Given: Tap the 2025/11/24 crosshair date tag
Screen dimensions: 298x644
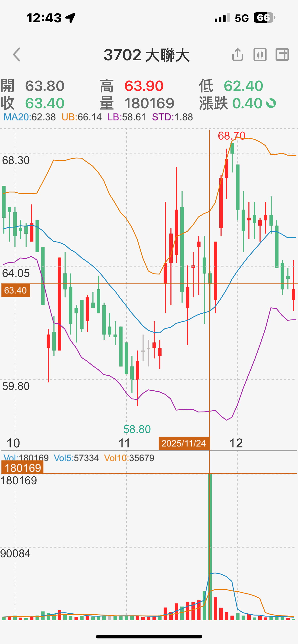Looking at the screenshot, I should tap(184, 443).
